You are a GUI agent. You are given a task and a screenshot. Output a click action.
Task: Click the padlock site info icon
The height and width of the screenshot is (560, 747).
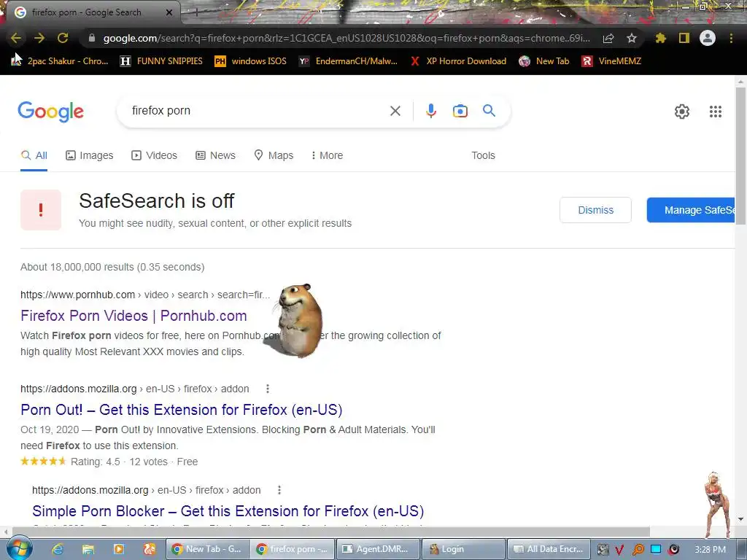point(92,38)
